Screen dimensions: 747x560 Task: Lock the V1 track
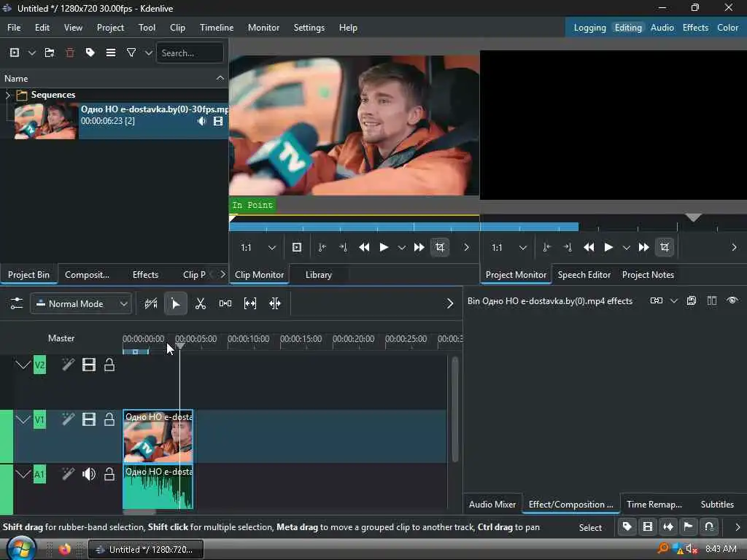pyautogui.click(x=109, y=419)
